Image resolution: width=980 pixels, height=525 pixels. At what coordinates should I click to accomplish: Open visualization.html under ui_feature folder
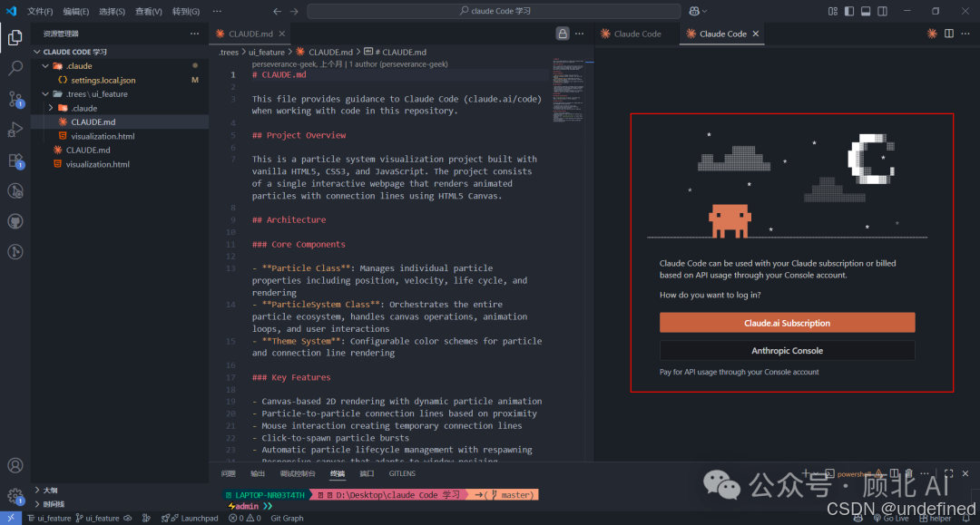pyautogui.click(x=120, y=136)
